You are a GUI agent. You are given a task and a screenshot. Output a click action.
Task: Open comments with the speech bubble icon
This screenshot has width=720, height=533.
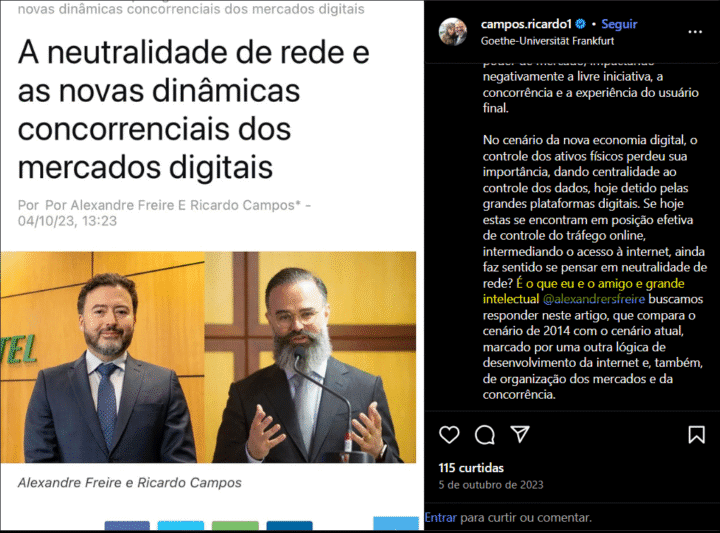(x=484, y=435)
